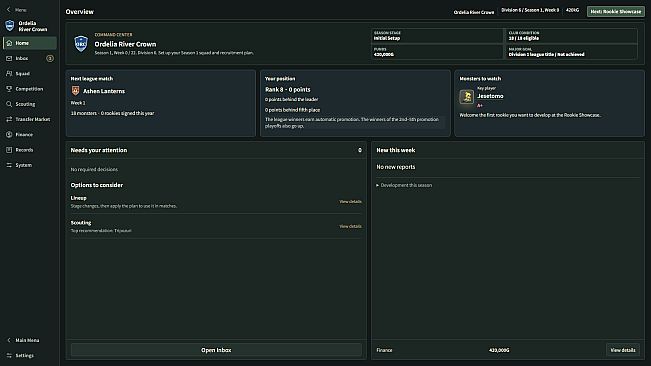651x366 pixels.
Task: Open the Transfer Market menu item
Action: tap(29, 119)
